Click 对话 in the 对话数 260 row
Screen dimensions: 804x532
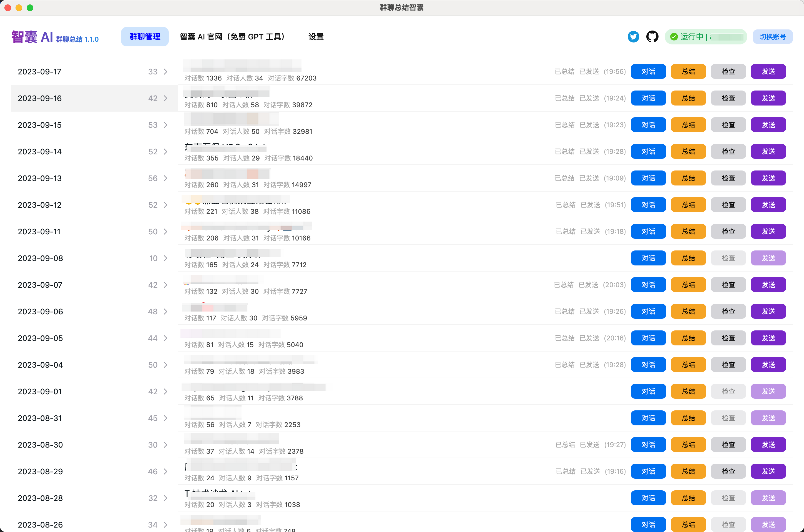click(648, 178)
